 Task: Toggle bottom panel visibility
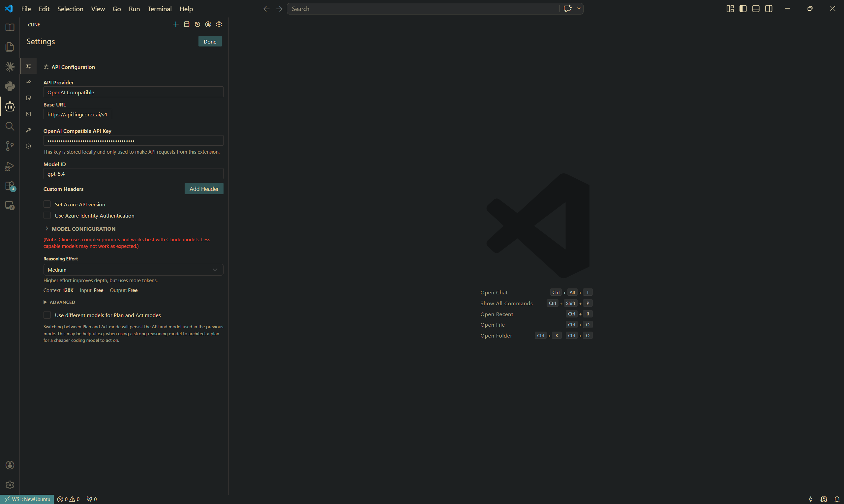pyautogui.click(x=756, y=9)
